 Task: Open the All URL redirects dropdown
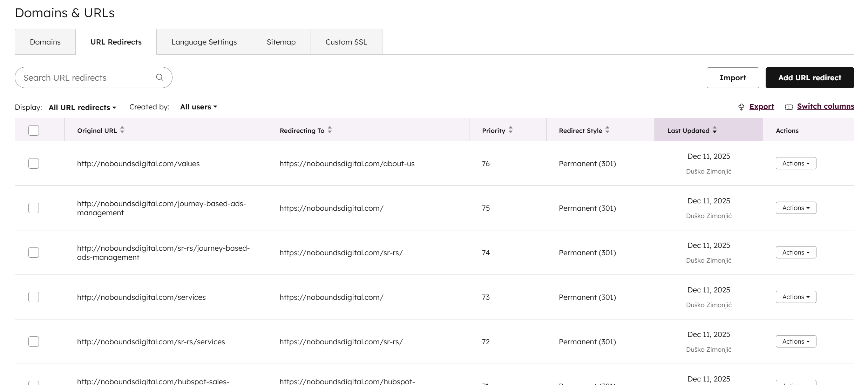tap(82, 107)
